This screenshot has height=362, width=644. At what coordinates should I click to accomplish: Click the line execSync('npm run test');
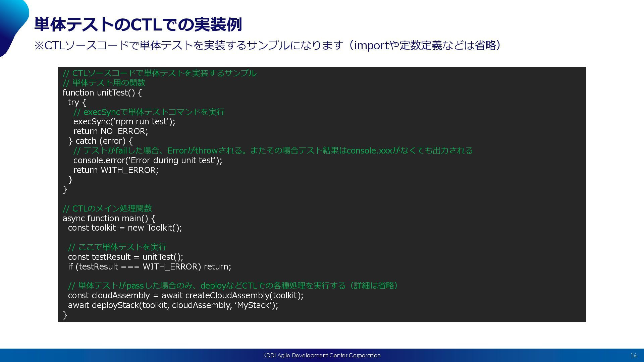[x=124, y=121]
